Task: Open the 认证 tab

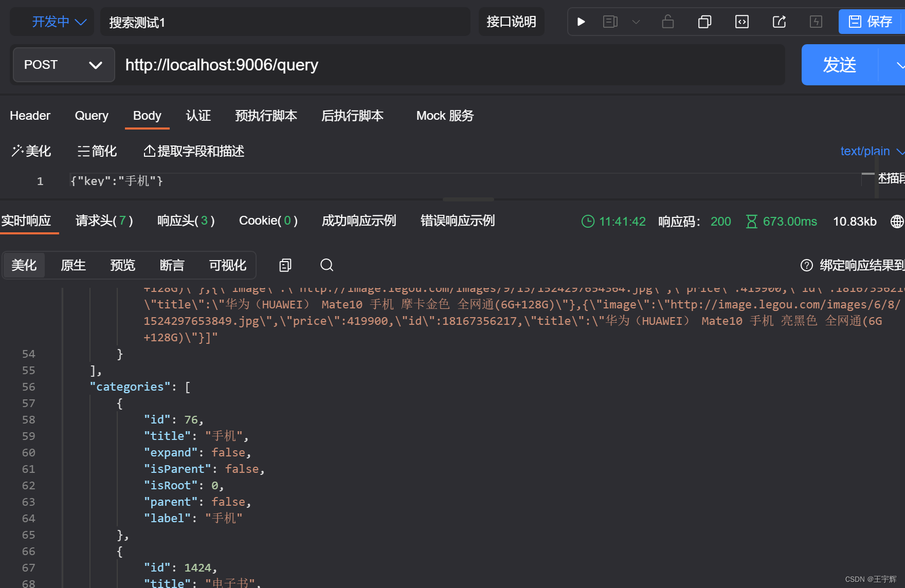Action: [198, 116]
